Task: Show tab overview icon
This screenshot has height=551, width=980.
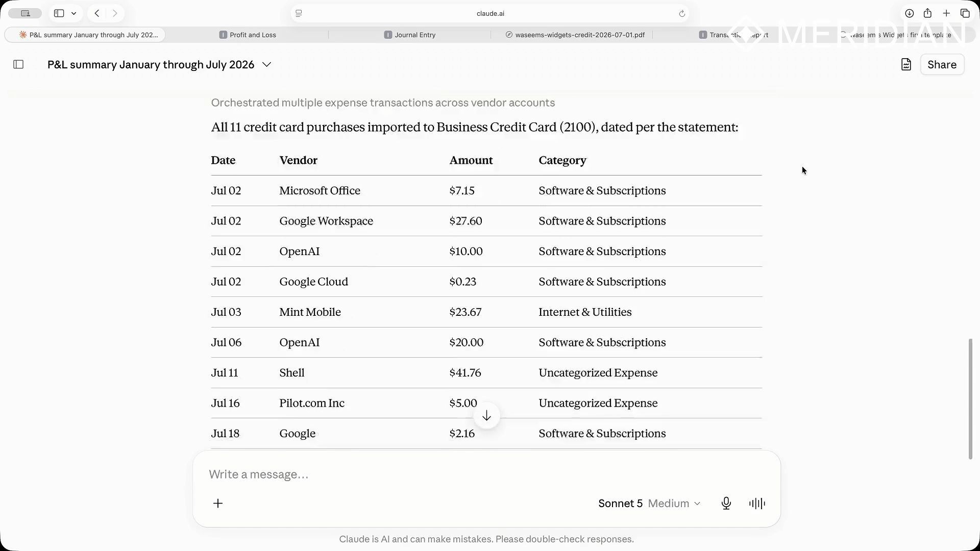Action: [x=965, y=13]
